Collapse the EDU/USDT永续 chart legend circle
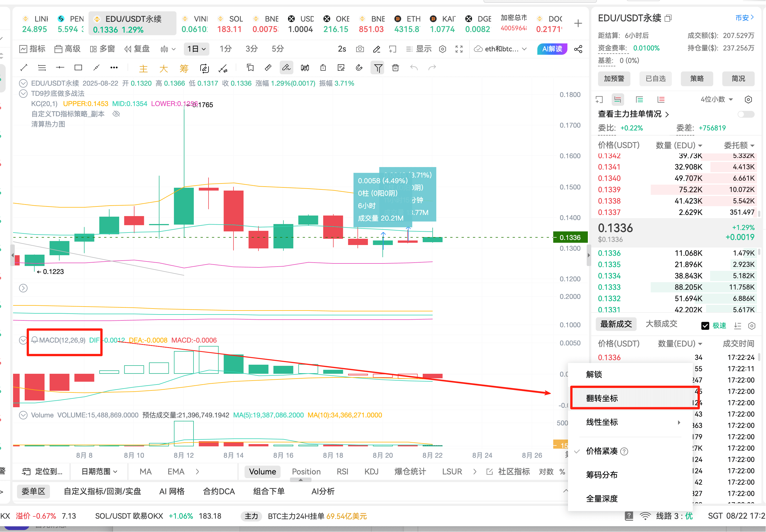The height and width of the screenshot is (532, 766). 23,83
